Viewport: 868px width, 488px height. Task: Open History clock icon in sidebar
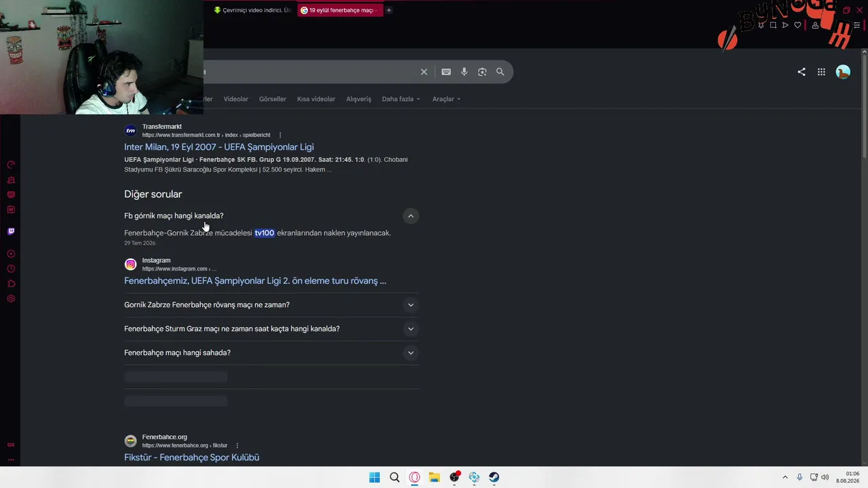[x=11, y=268]
